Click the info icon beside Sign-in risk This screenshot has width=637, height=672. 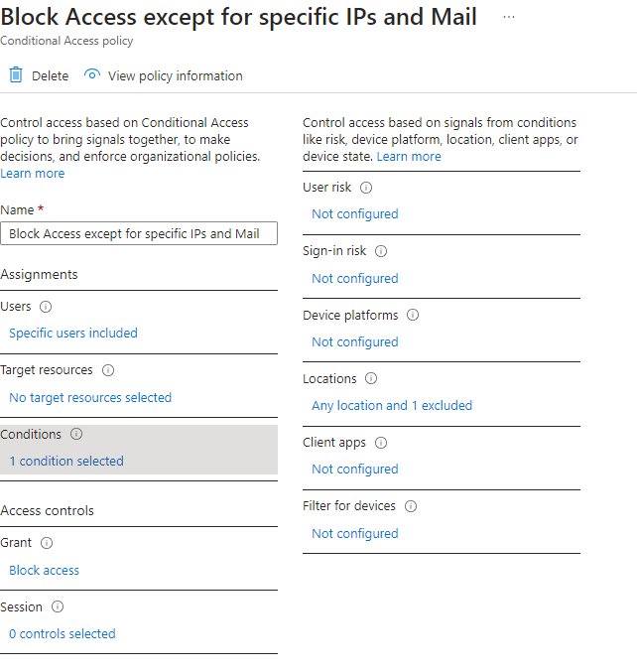coord(381,251)
